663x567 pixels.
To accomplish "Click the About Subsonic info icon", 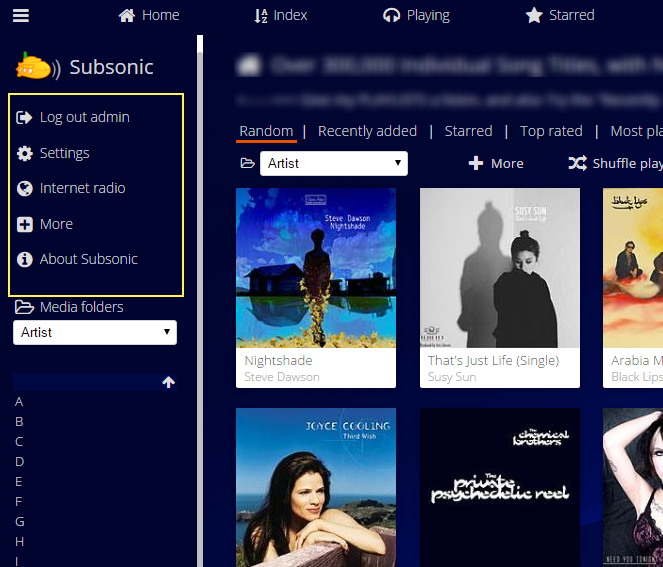I will pos(25,259).
